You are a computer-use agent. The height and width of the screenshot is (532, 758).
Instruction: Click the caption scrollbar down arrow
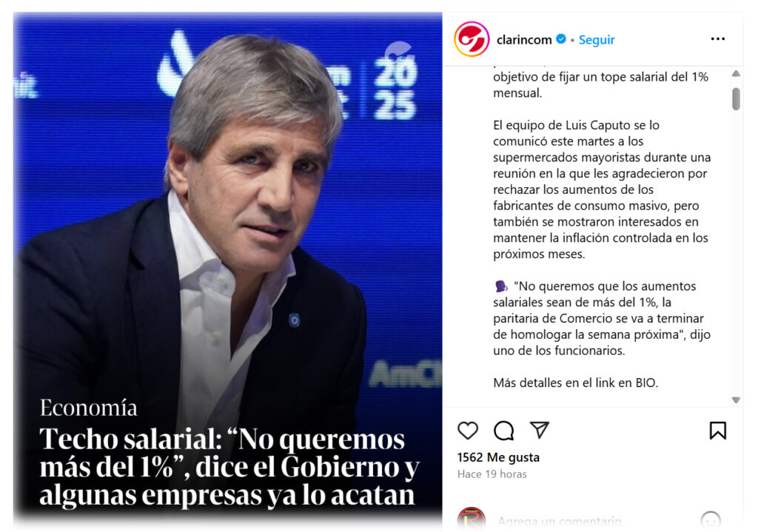(736, 400)
